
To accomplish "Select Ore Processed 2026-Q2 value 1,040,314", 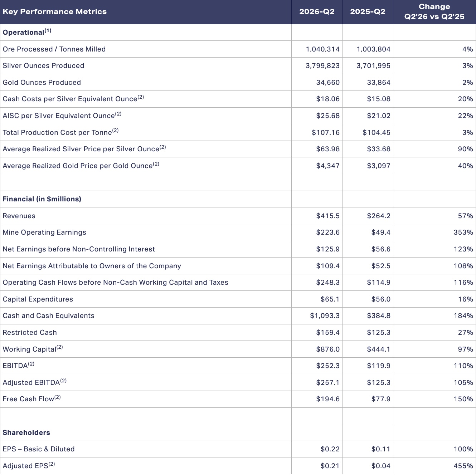I will pos(322,49).
